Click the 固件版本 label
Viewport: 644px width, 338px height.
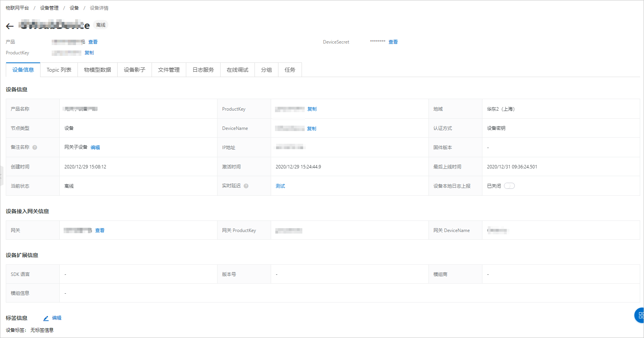click(443, 148)
